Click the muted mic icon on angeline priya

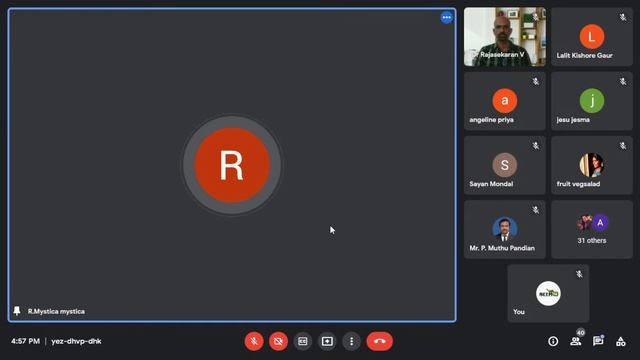536,82
